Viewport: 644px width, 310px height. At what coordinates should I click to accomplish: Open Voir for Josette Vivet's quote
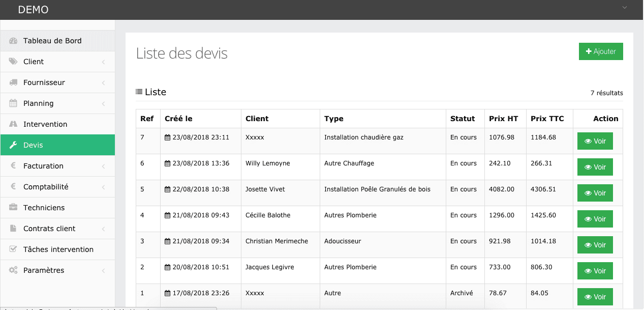tap(595, 193)
